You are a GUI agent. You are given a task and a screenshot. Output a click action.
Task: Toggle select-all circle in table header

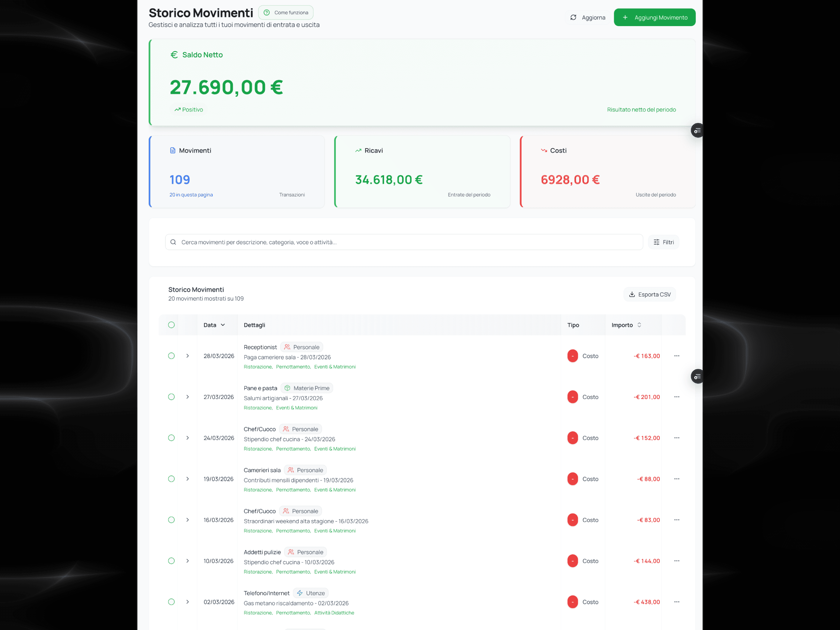click(x=171, y=325)
